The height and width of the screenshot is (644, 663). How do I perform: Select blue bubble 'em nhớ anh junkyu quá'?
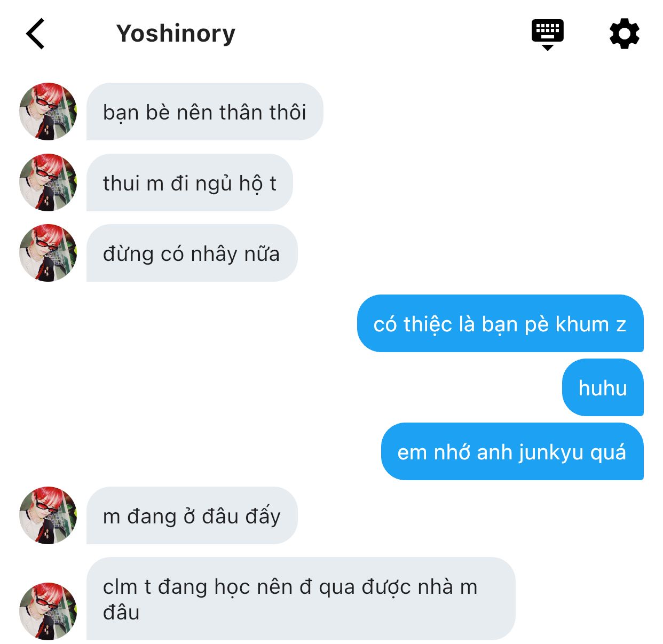[512, 451]
